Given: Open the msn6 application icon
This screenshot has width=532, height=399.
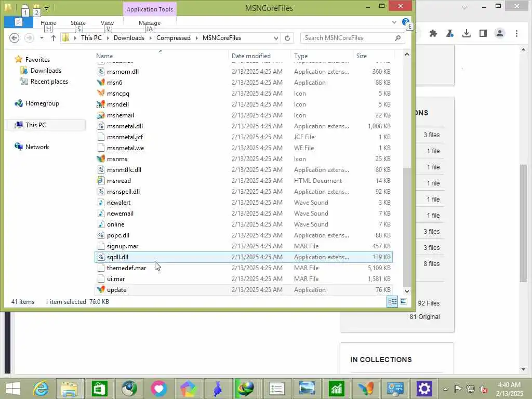Looking at the screenshot, I should 101,83.
